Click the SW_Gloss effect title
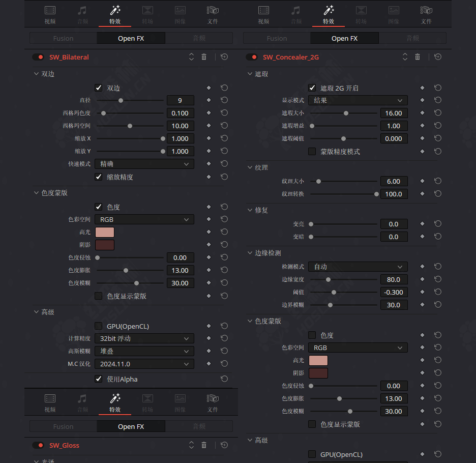 65,445
